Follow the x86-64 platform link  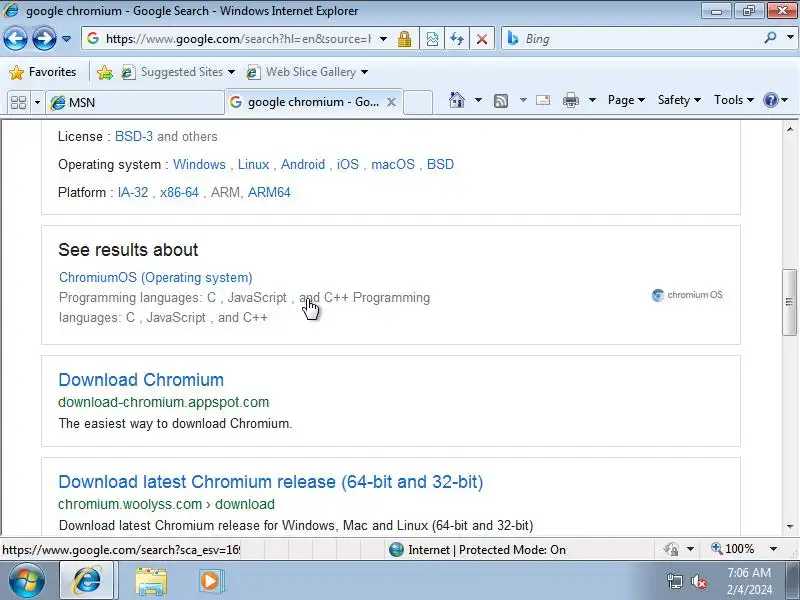click(179, 192)
